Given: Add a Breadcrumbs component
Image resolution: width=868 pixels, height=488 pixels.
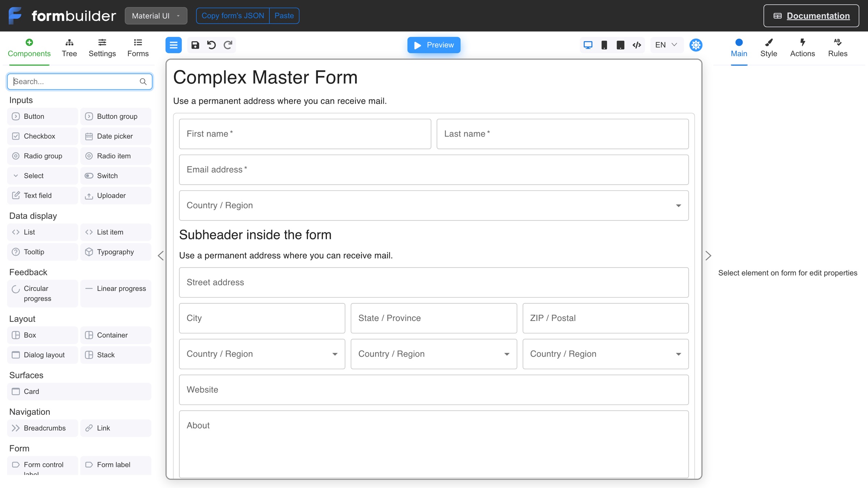Looking at the screenshot, I should [x=42, y=428].
